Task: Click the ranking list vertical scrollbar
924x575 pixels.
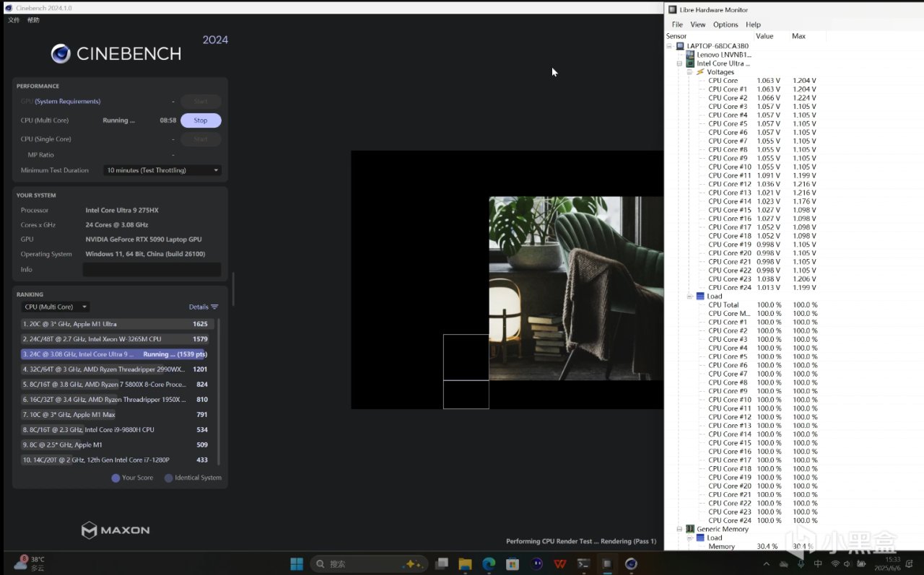Action: [219, 392]
